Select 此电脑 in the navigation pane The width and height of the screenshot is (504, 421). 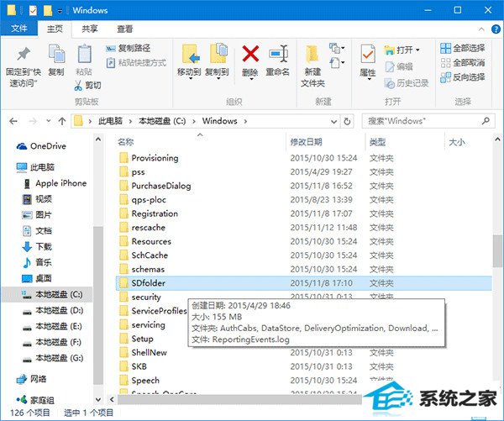coord(35,167)
